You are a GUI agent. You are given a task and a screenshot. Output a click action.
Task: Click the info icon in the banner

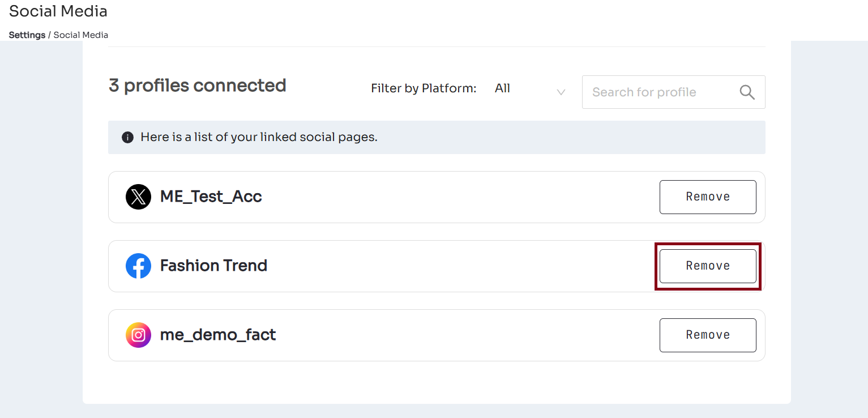128,138
